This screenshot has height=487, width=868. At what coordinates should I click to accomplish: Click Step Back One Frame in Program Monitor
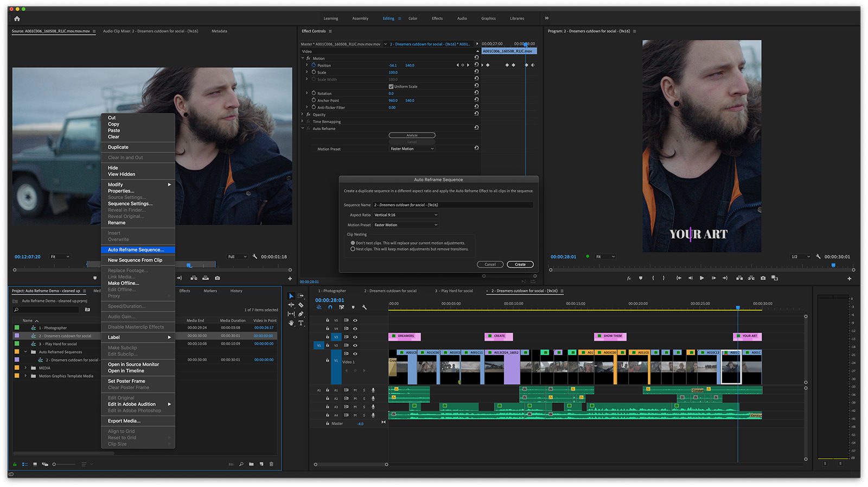point(690,278)
